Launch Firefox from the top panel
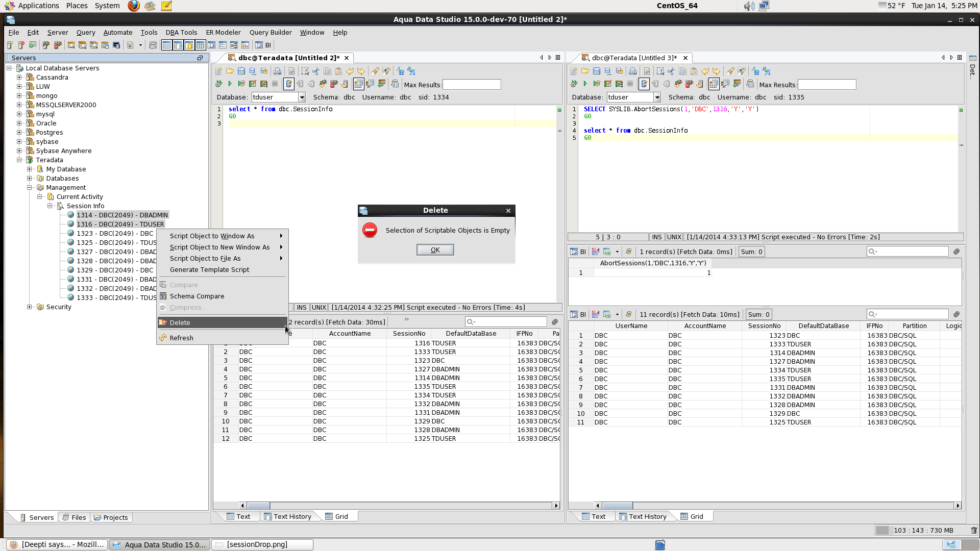 pos(134,6)
